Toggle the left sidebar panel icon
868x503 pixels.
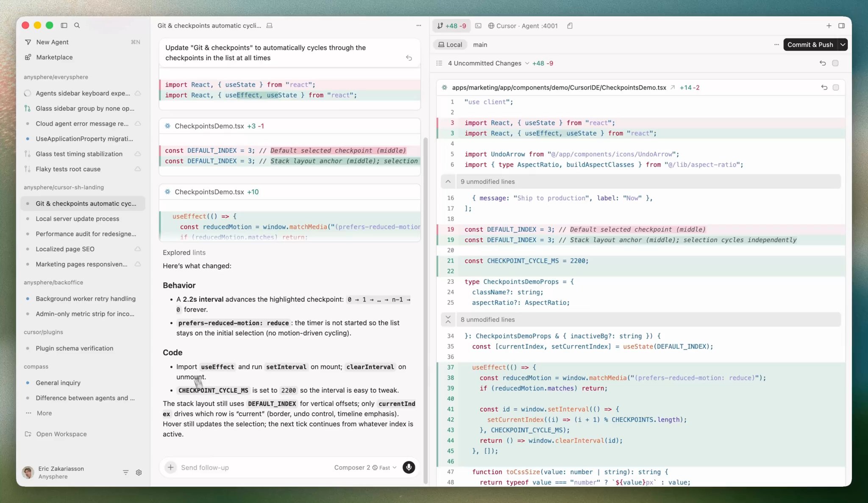(x=64, y=25)
